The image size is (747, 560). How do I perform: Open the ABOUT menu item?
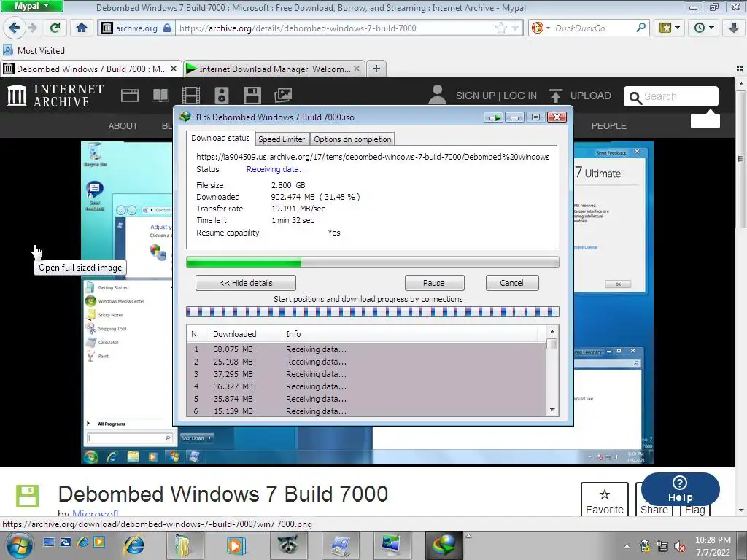click(x=123, y=125)
